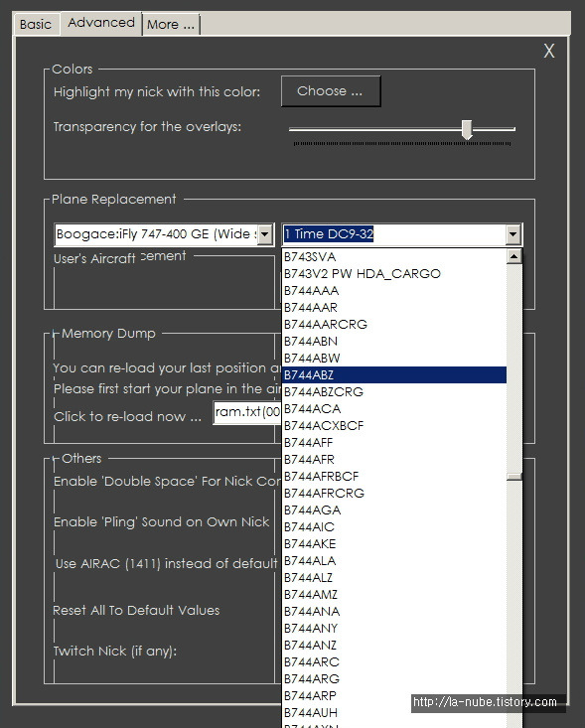The image size is (585, 728).
Task: Pick B744ANZ entry
Action: tap(393, 645)
